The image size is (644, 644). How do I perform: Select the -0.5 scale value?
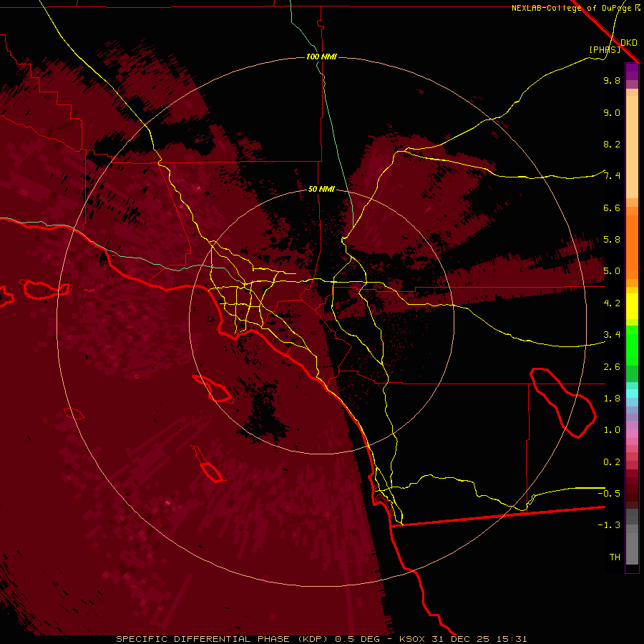point(609,494)
